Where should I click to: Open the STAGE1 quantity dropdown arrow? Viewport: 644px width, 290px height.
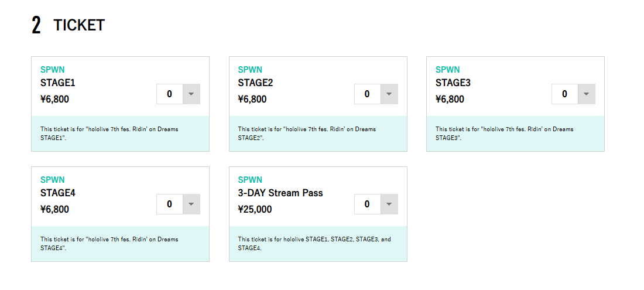(191, 94)
